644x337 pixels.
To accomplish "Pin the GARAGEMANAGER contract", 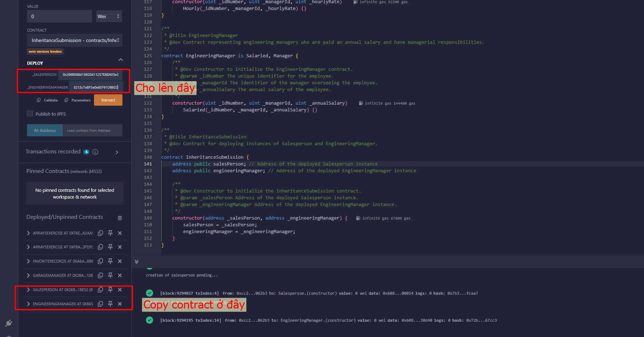I will [x=110, y=275].
